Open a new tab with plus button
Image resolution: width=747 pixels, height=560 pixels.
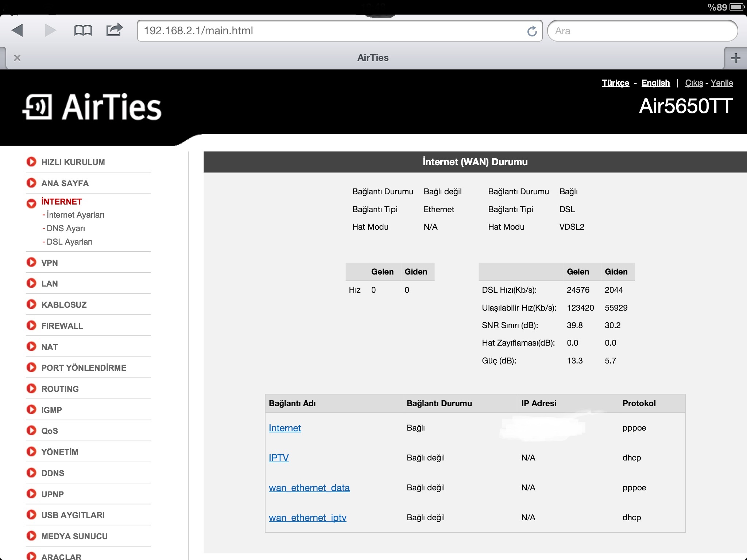coord(735,58)
